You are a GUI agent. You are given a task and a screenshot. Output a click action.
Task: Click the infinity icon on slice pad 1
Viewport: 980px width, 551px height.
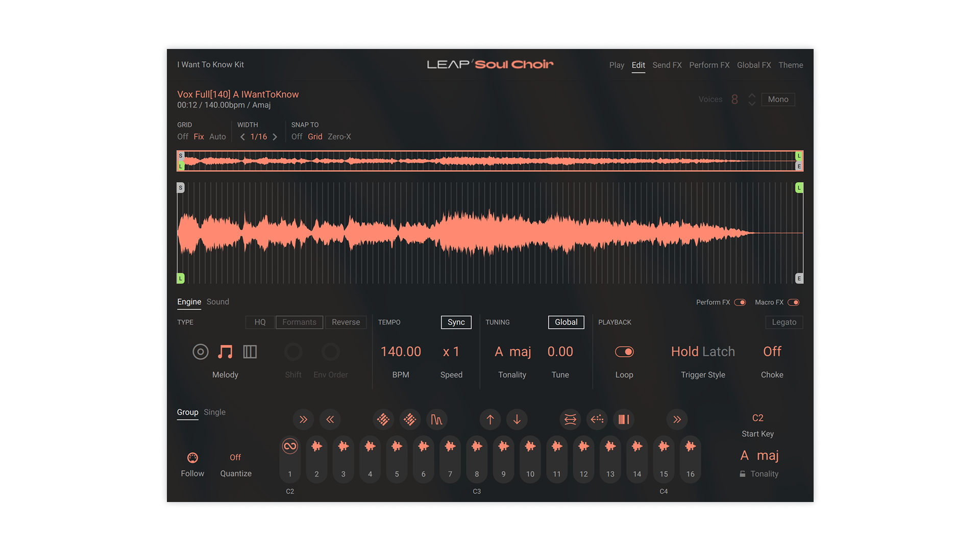click(289, 445)
